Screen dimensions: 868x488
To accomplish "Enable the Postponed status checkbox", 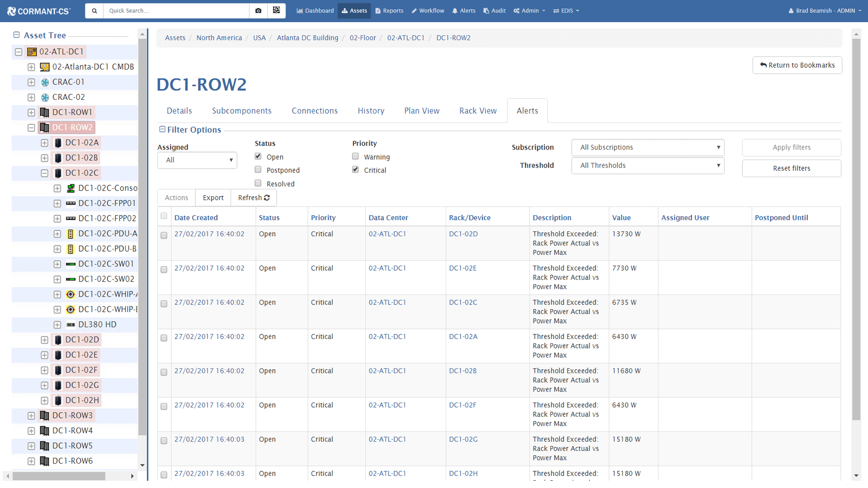I will [258, 169].
